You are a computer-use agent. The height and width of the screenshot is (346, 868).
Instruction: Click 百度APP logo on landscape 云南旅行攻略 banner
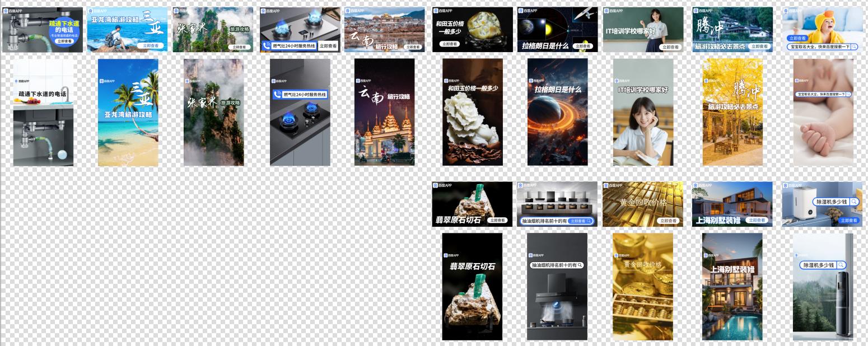(354, 11)
